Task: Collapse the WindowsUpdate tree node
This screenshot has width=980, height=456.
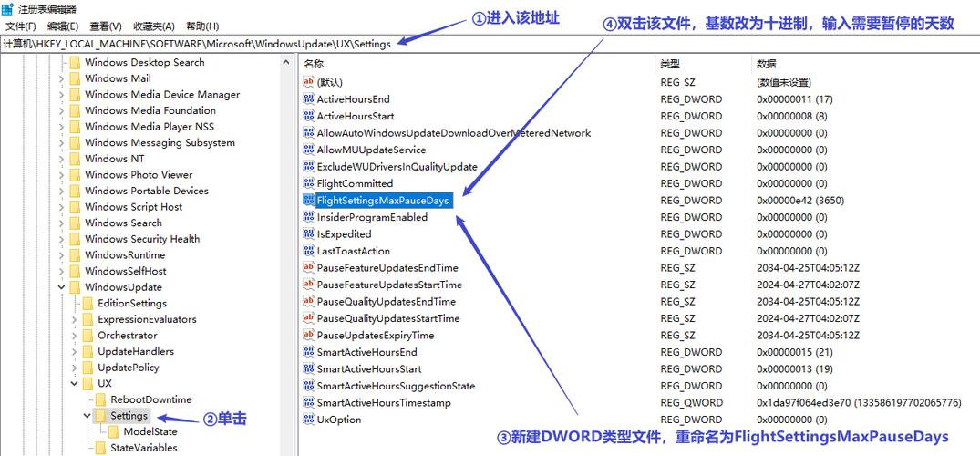Action: (61, 287)
